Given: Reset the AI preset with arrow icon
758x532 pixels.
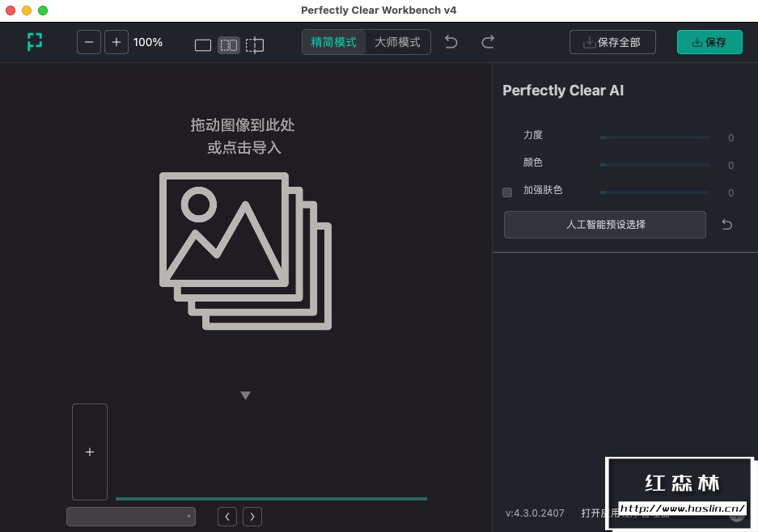Looking at the screenshot, I should (727, 225).
